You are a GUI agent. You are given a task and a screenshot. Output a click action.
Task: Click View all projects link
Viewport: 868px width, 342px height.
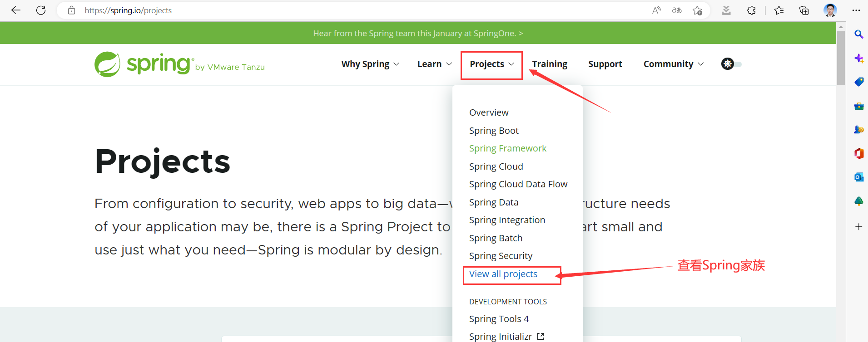(503, 274)
